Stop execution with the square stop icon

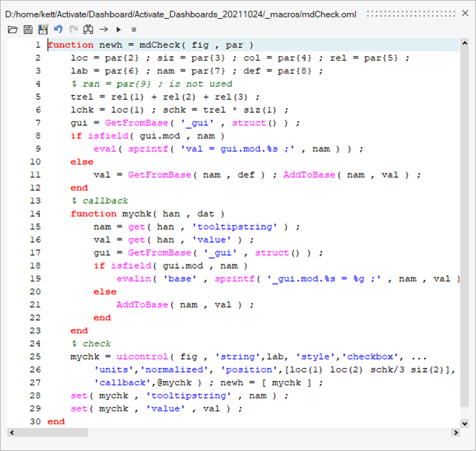point(133,30)
